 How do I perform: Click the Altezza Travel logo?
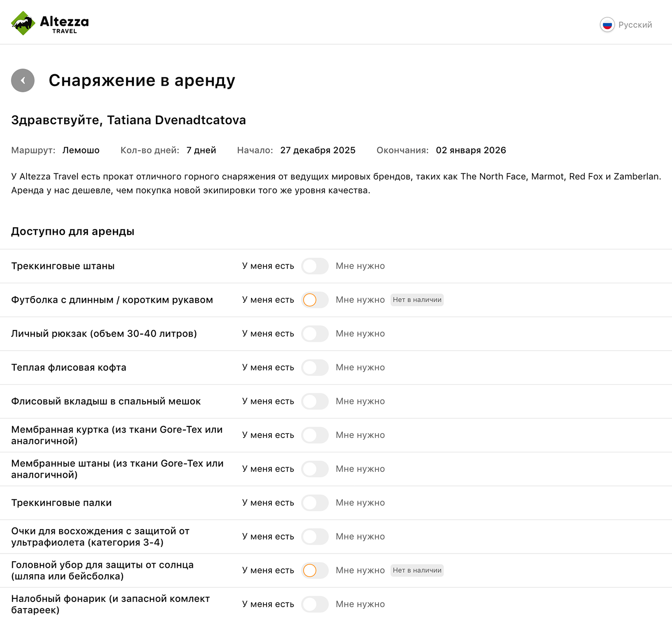[x=50, y=23]
